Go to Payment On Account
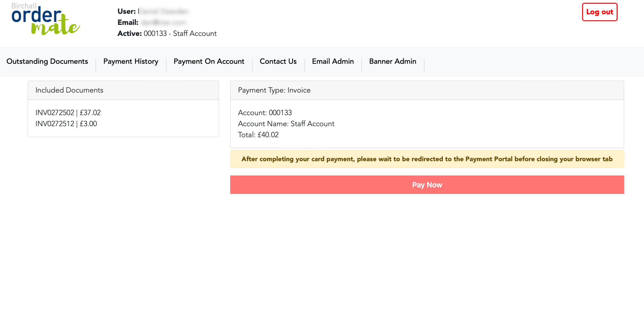Screen dimensions: 644x309 pyautogui.click(x=209, y=61)
